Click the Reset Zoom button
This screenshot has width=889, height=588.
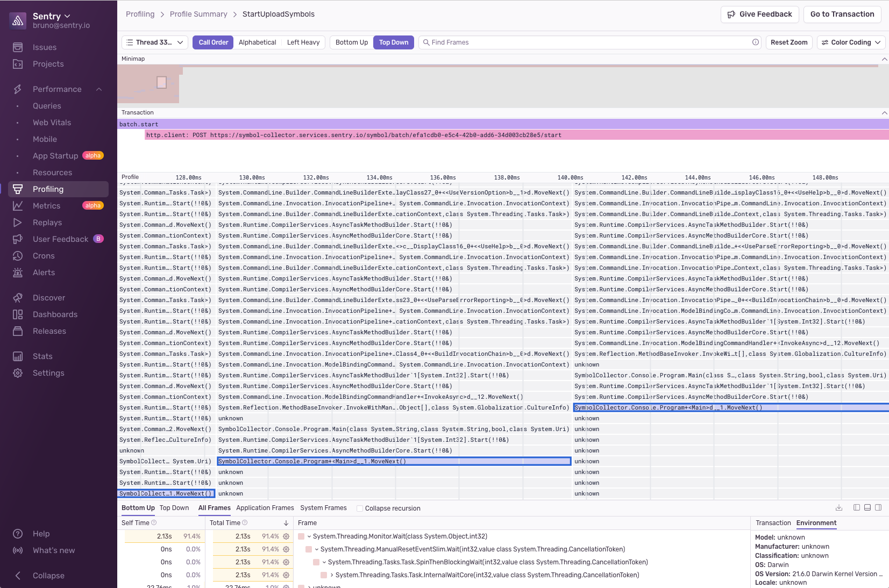click(x=789, y=42)
